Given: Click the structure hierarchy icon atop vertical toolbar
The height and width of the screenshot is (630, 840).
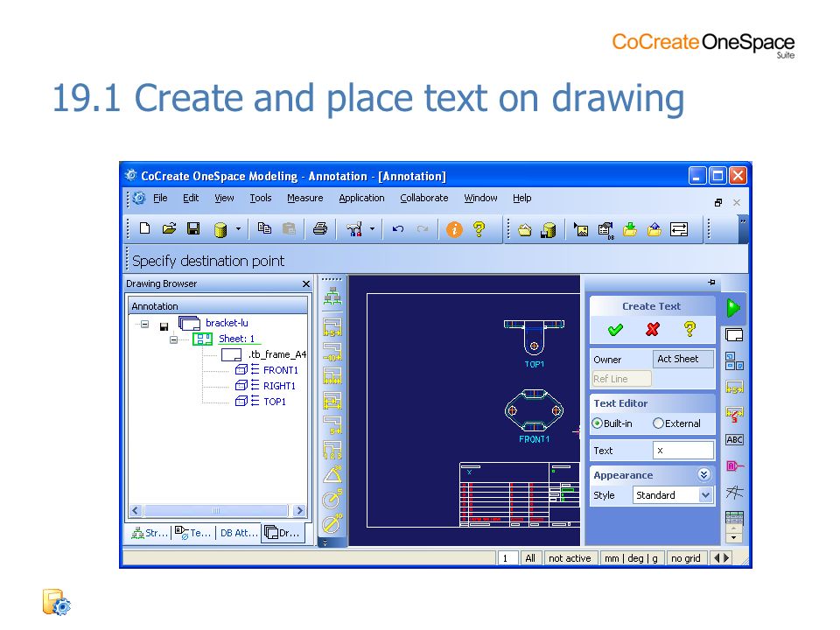Looking at the screenshot, I should click(x=332, y=297).
